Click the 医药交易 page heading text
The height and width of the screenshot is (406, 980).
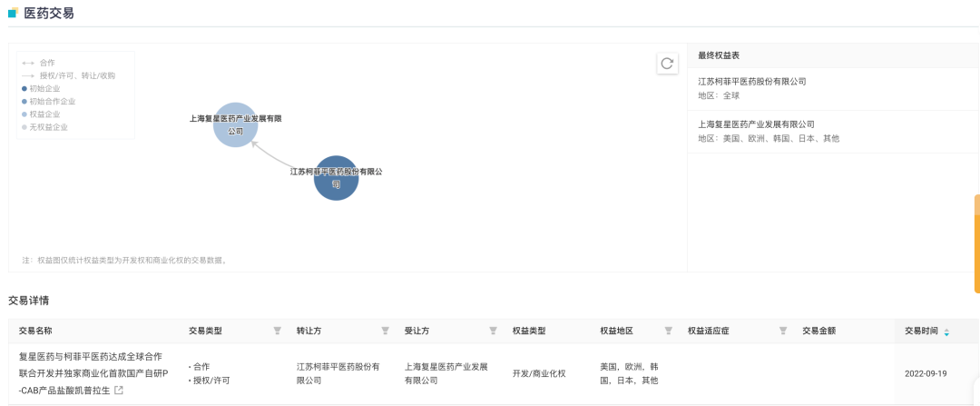click(x=49, y=13)
